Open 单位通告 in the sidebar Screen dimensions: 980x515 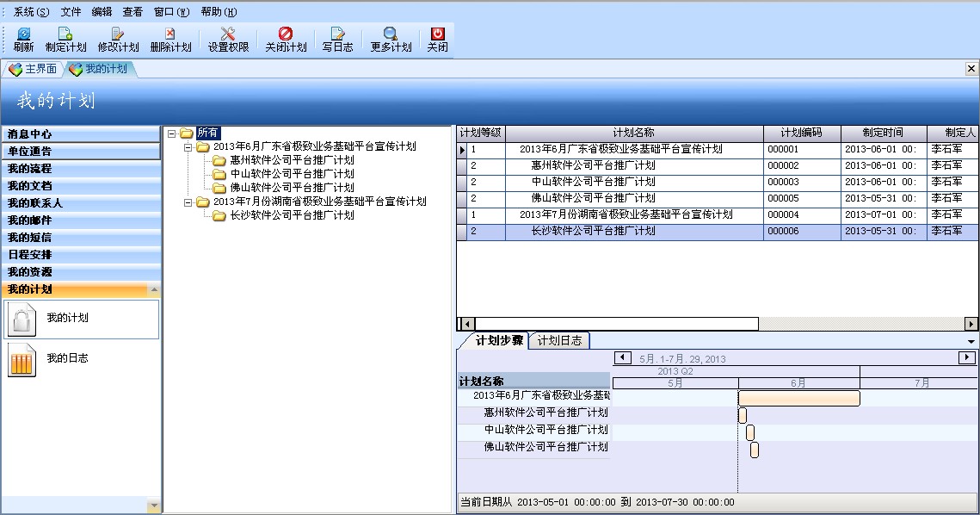[x=81, y=152]
